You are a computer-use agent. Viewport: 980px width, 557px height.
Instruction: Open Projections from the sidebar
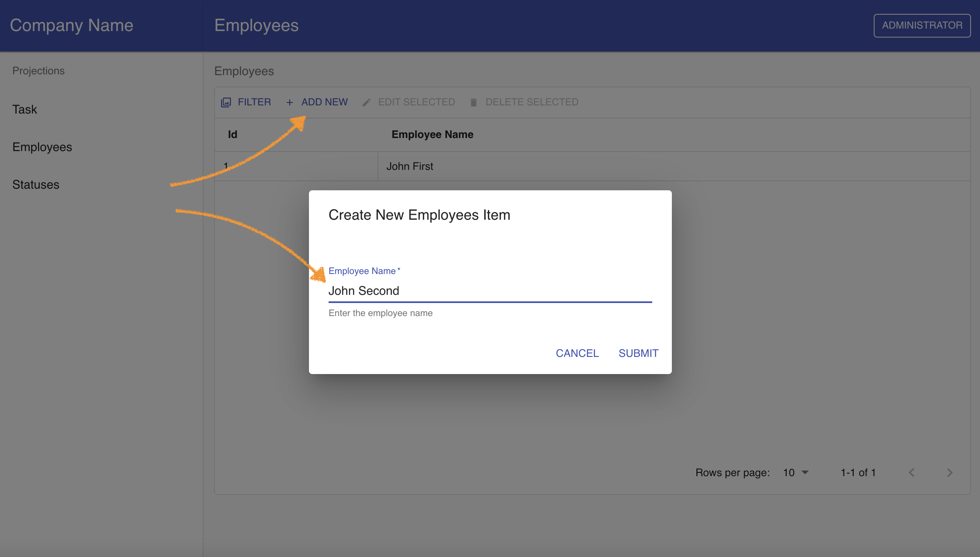pos(38,70)
